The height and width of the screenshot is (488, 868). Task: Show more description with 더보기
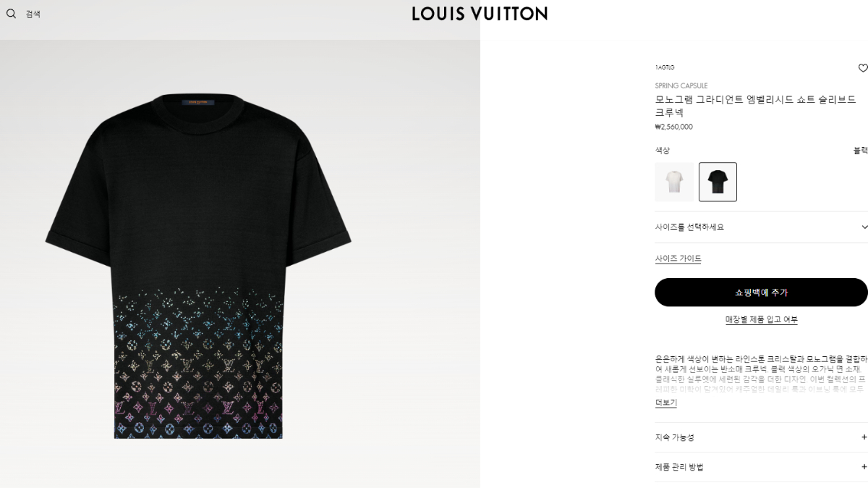[x=665, y=403]
